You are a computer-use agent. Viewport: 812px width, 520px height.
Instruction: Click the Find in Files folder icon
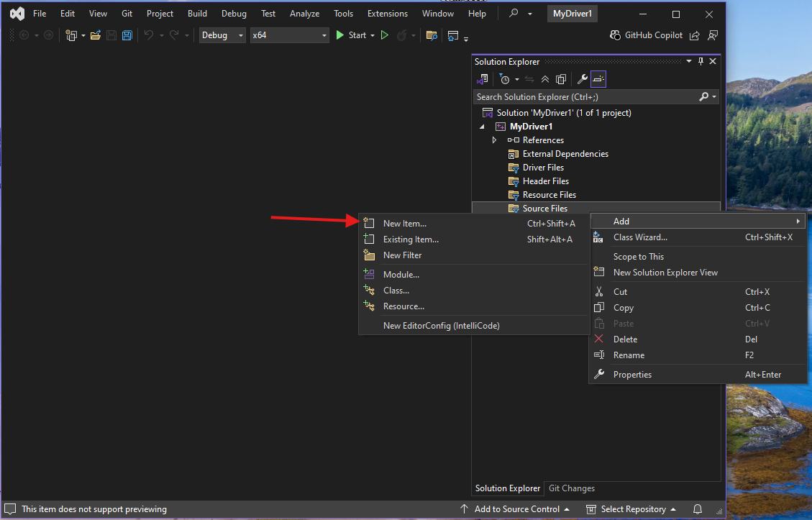432,35
